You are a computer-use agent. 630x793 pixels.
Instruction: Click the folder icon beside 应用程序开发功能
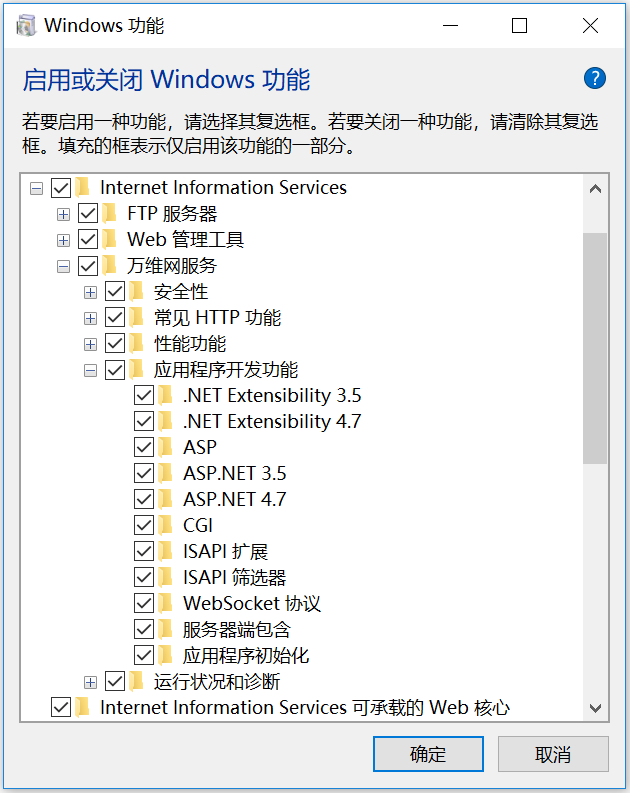point(136,370)
